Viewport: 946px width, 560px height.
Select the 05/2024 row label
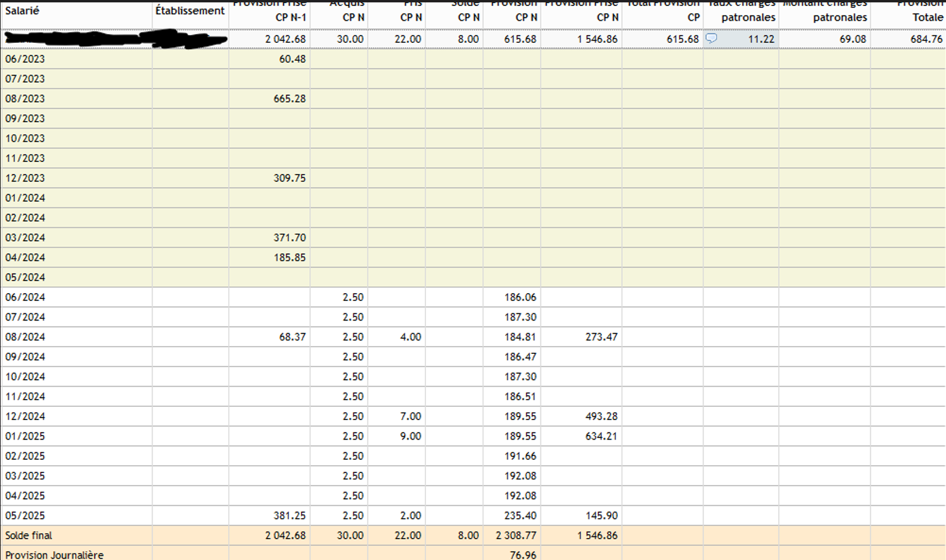25,277
